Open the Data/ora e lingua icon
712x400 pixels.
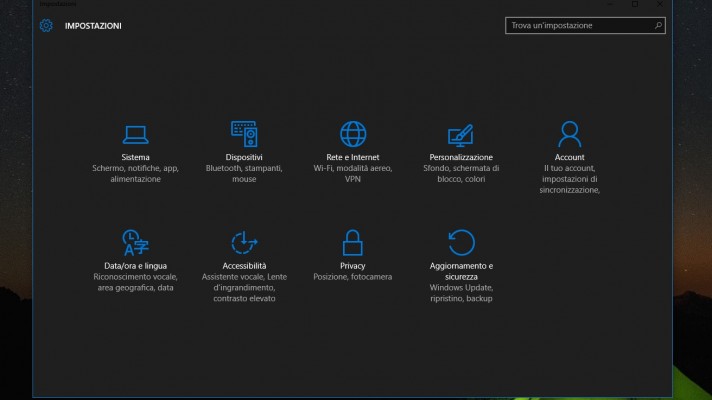(135, 242)
